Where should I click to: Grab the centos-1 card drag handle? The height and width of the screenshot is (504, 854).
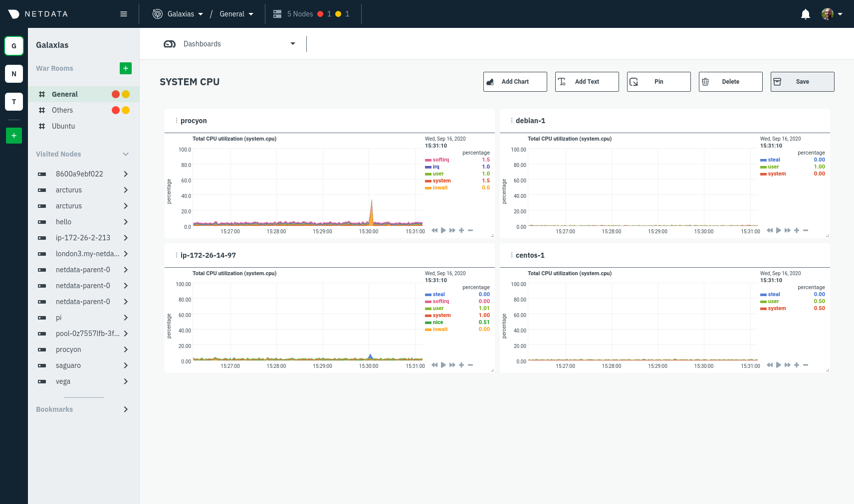512,255
